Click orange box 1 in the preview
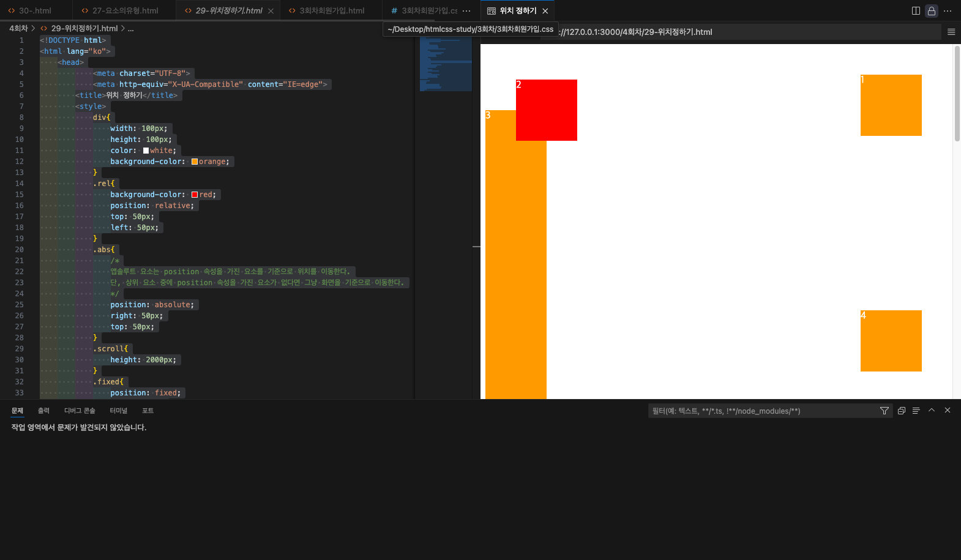This screenshot has height=560, width=961. point(891,105)
